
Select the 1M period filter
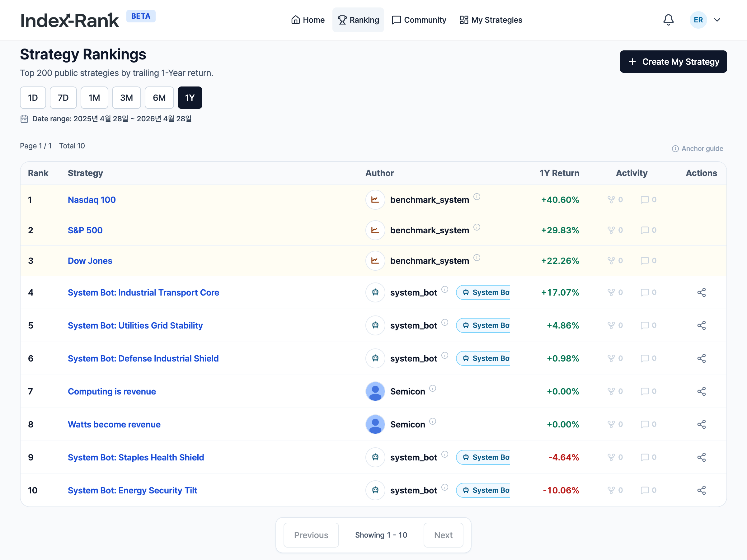(x=94, y=98)
